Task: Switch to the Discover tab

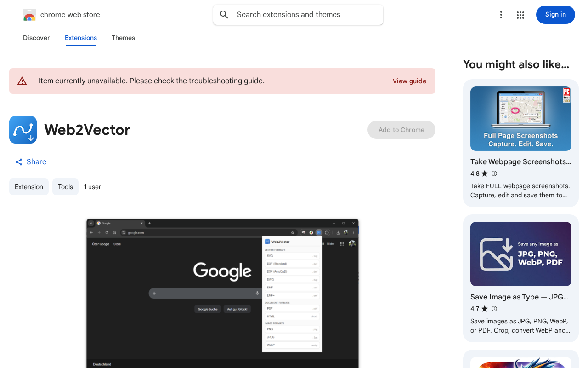Action: 36,38
